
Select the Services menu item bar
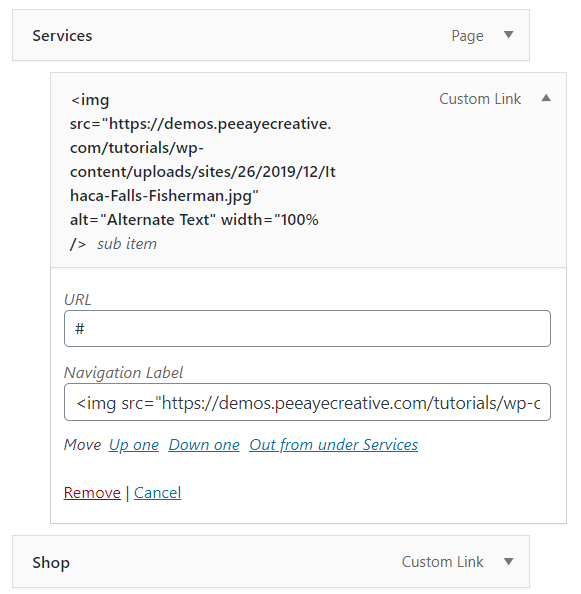271,35
